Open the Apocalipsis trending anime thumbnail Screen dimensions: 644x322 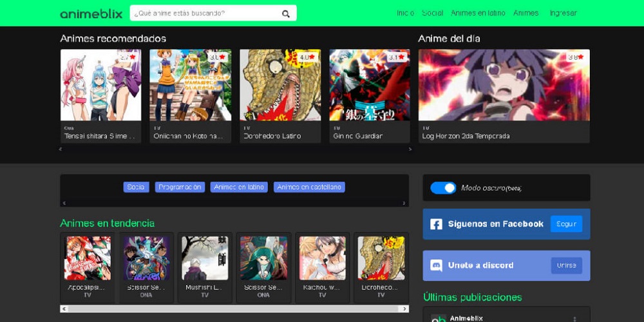[x=88, y=258]
